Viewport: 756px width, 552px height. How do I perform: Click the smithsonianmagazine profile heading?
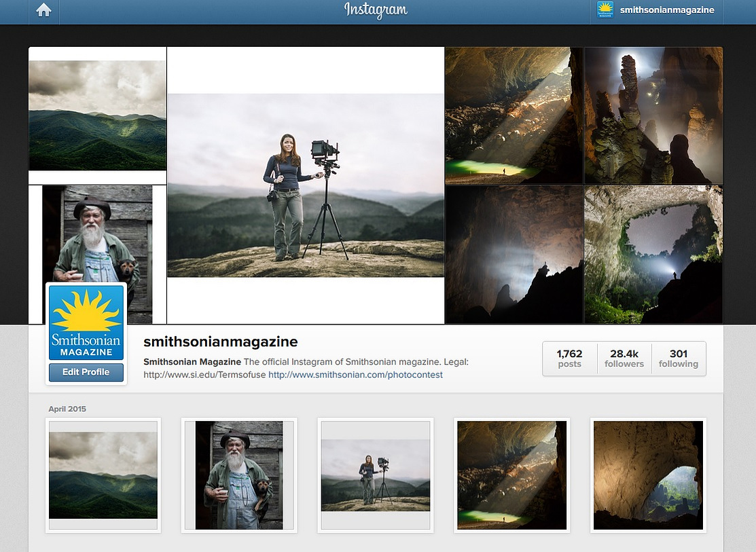[220, 342]
